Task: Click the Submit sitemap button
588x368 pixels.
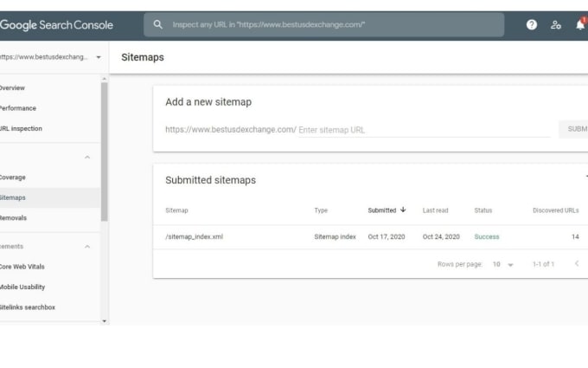Action: coord(574,129)
